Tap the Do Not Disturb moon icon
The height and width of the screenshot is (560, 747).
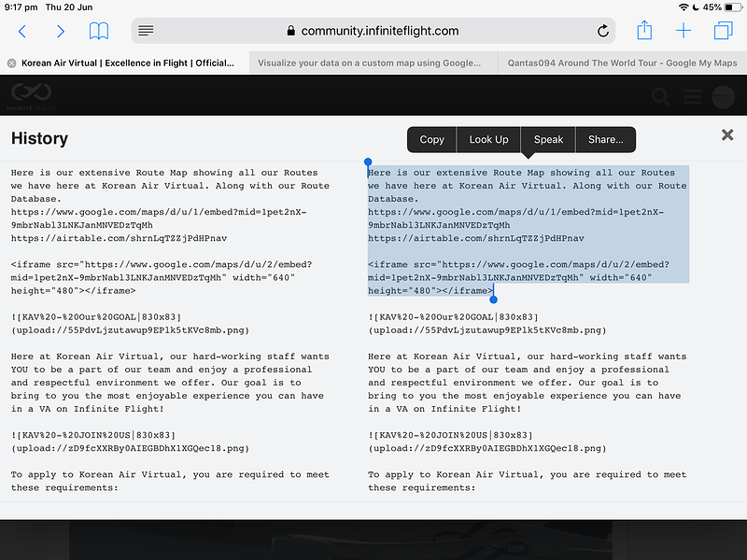(x=695, y=7)
